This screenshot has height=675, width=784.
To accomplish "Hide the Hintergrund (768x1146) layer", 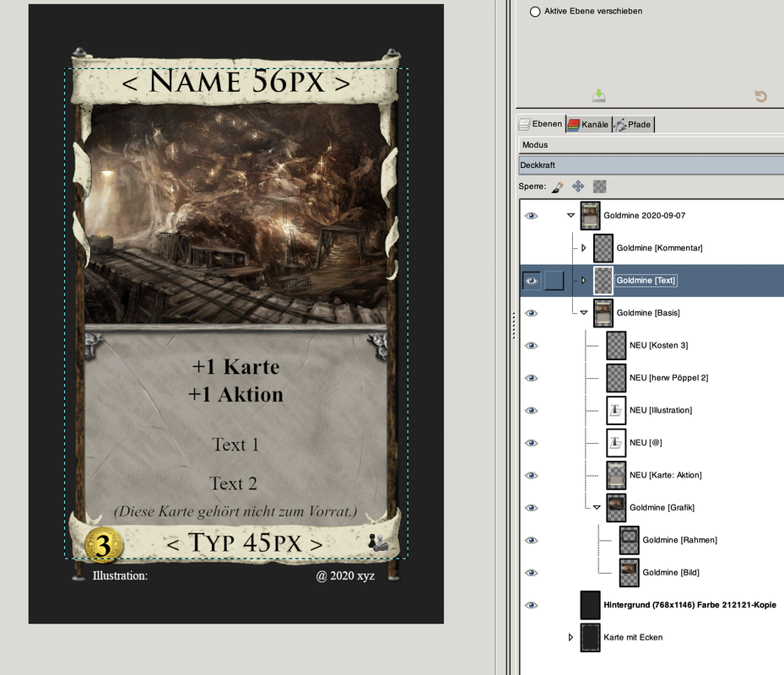I will coord(532,606).
